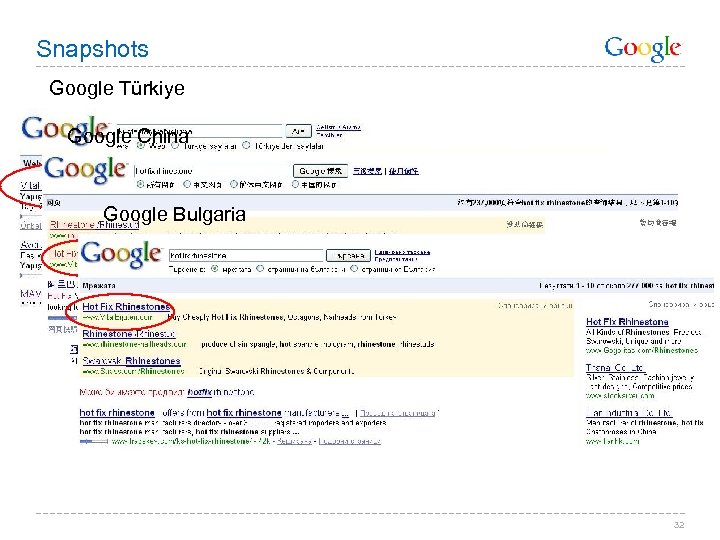Click the cached link under organic result
The width and height of the screenshot is (720, 540).
[x=294, y=441]
